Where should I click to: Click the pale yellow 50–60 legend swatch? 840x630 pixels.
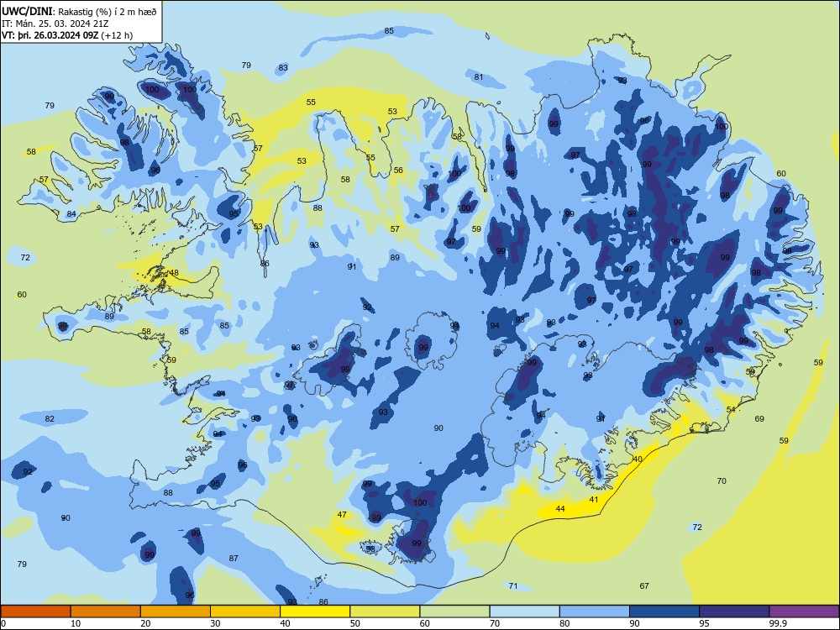pos(385,612)
